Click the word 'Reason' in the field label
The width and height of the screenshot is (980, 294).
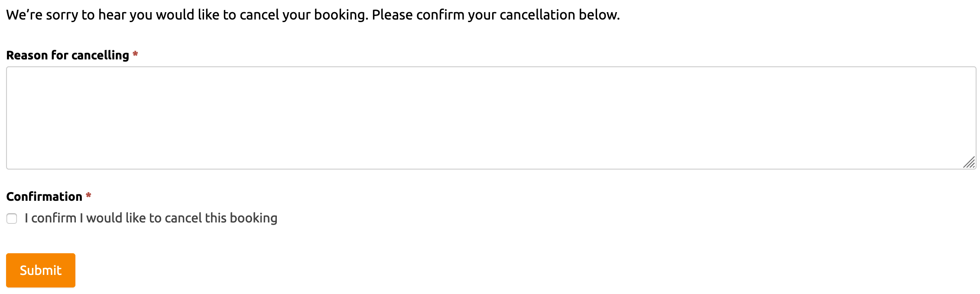[x=27, y=56]
